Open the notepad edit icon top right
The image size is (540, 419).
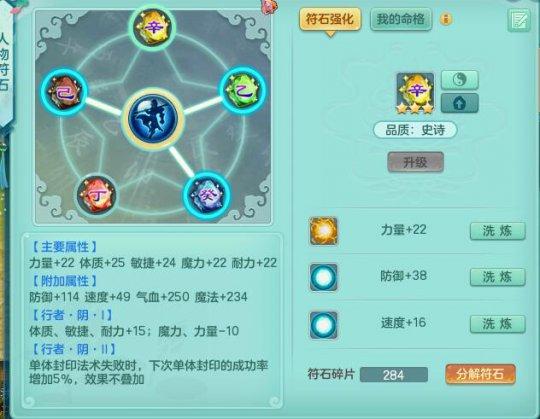[519, 20]
